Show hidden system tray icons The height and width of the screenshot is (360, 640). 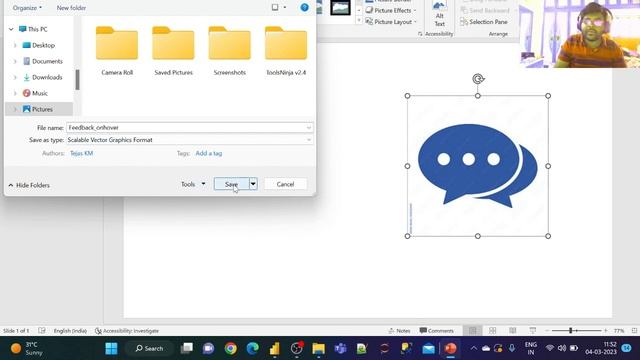473,348
